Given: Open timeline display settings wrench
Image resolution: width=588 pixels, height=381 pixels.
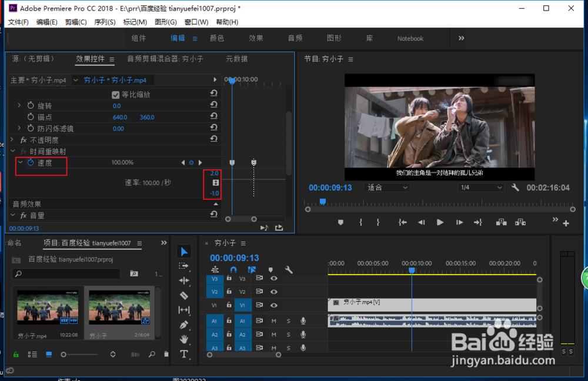Looking at the screenshot, I should click(x=289, y=270).
